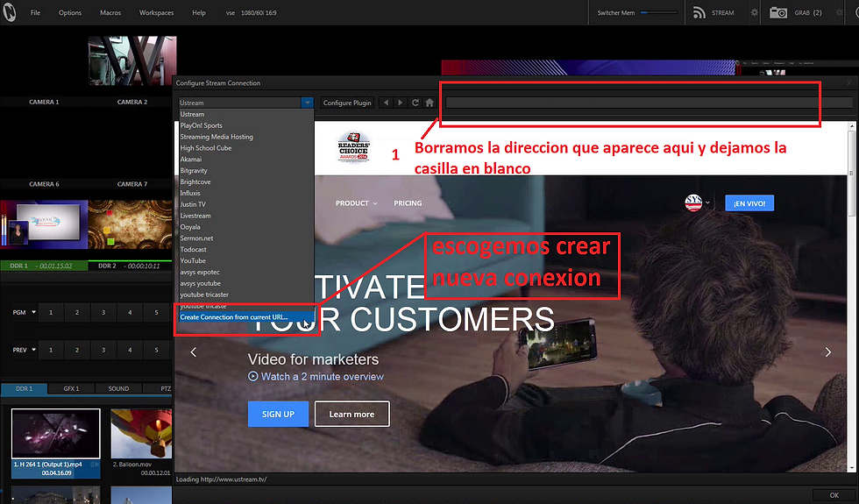Click the blue SIGN UP button
This screenshot has width=859, height=504.
coord(278,414)
